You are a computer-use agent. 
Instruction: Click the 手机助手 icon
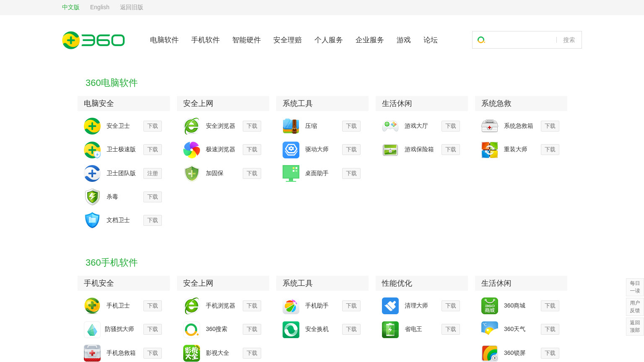coord(291,306)
